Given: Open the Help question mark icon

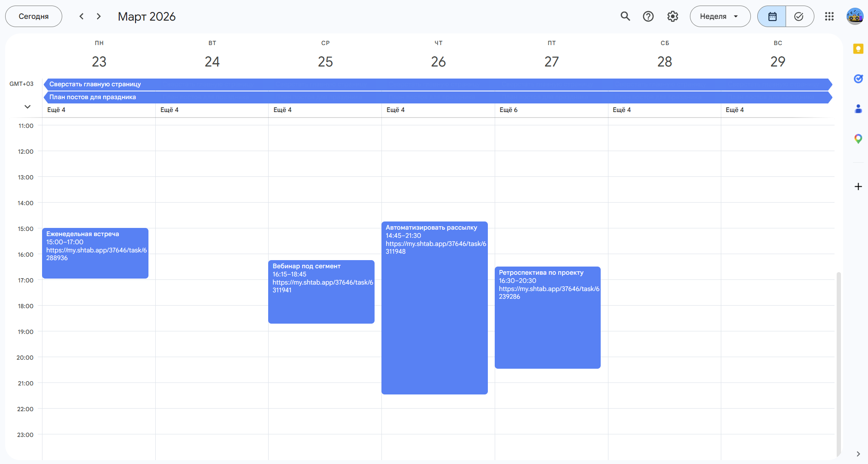Looking at the screenshot, I should (648, 16).
